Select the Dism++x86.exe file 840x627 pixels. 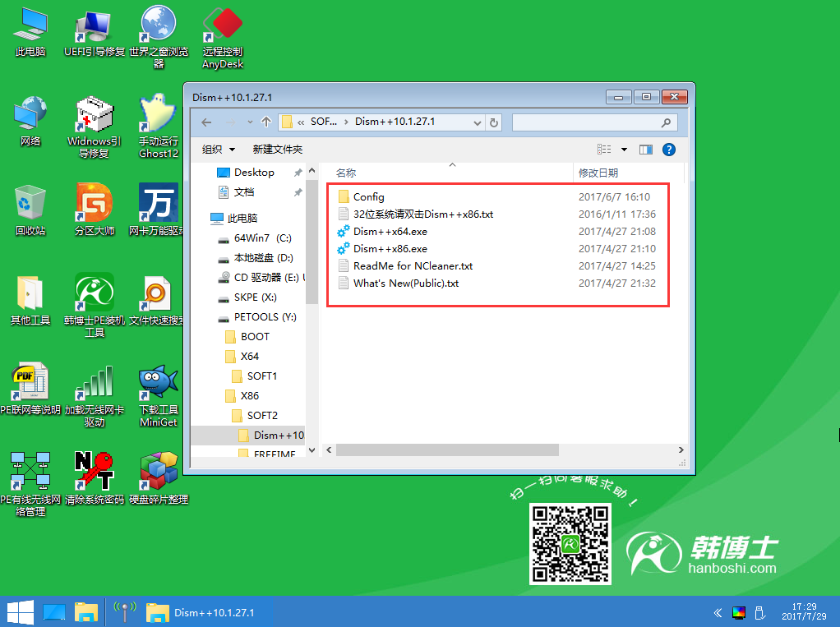pos(390,248)
